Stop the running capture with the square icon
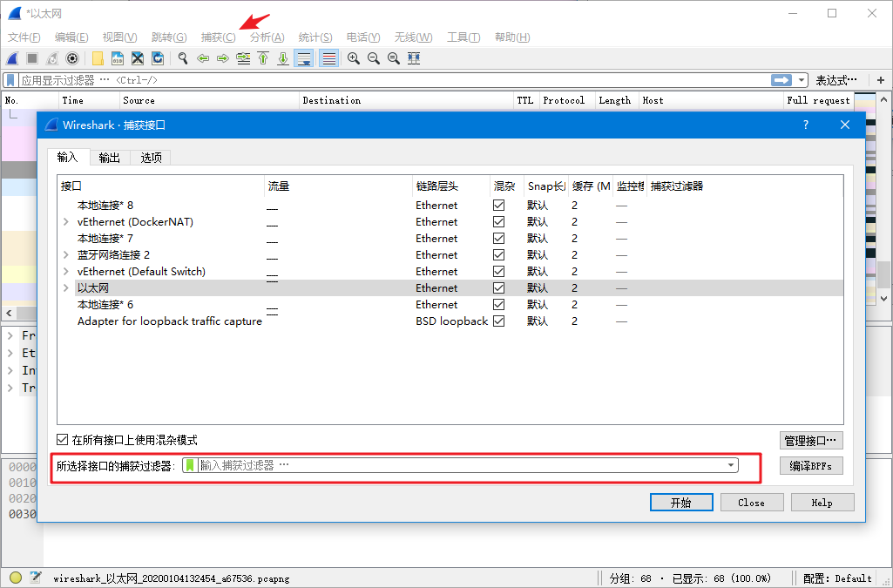 (x=32, y=58)
